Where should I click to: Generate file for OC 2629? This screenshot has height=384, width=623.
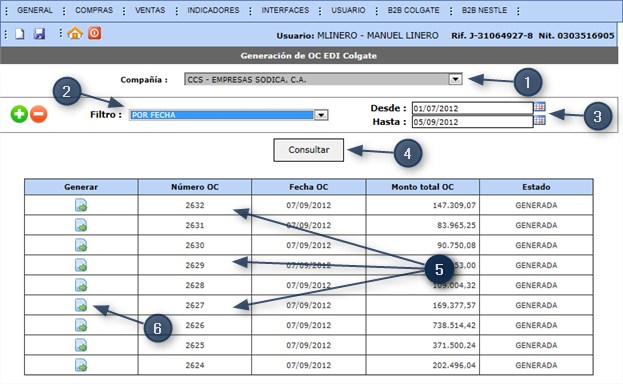click(x=81, y=265)
